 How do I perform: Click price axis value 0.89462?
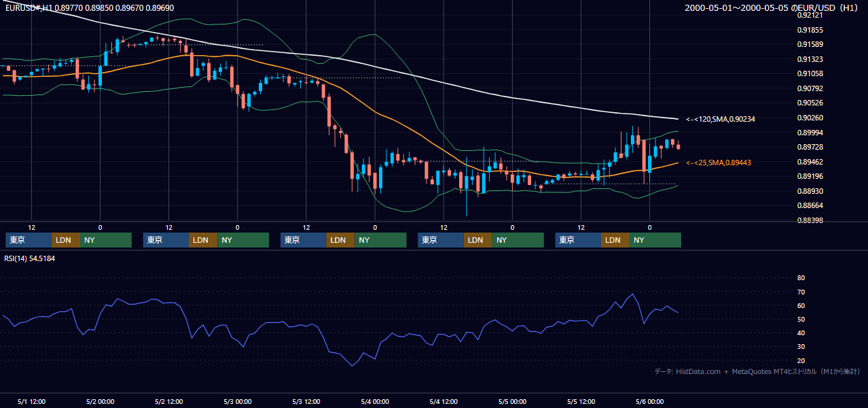pyautogui.click(x=810, y=162)
